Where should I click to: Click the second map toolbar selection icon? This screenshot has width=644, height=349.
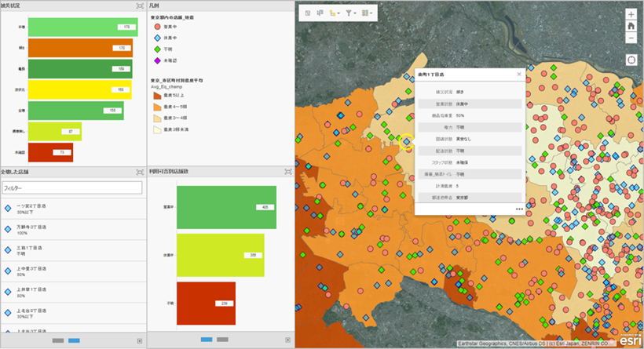click(x=320, y=13)
